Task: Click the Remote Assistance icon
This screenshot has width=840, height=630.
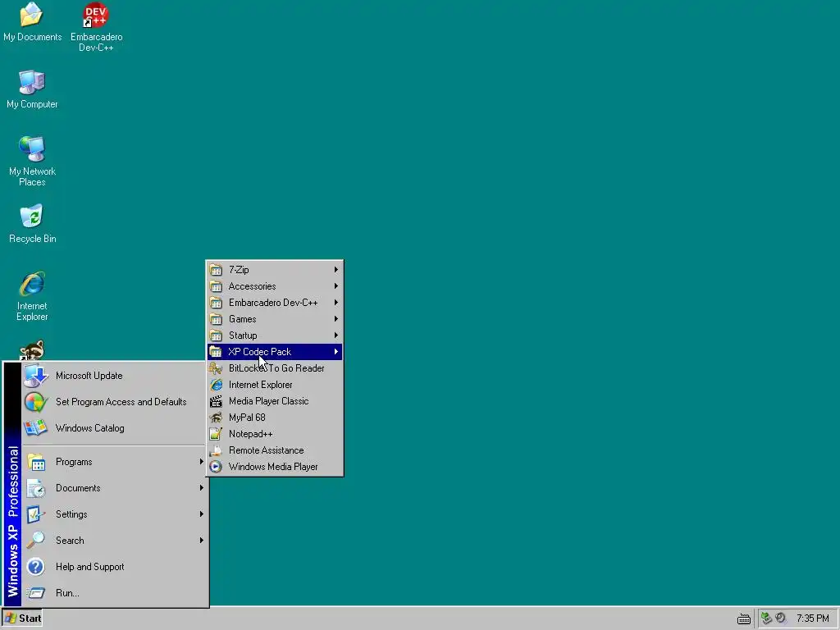Action: click(x=216, y=450)
